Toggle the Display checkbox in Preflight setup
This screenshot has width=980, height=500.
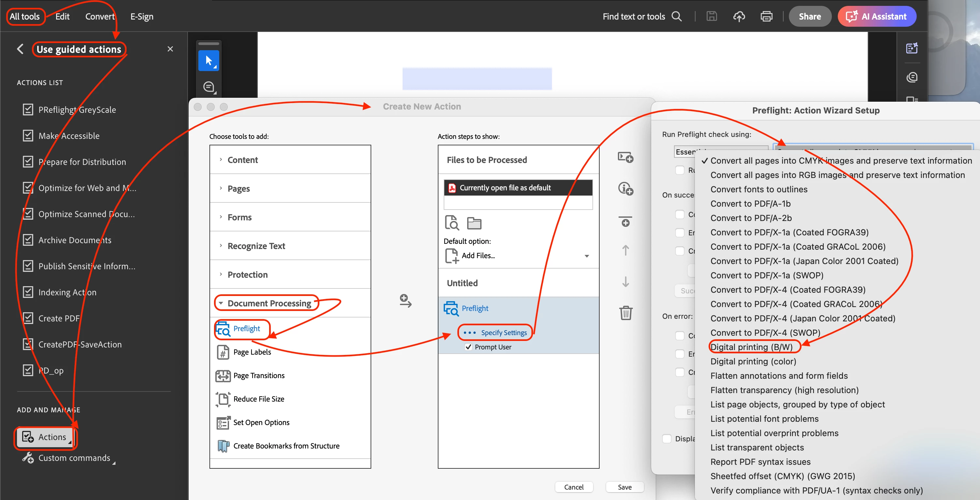coord(667,438)
